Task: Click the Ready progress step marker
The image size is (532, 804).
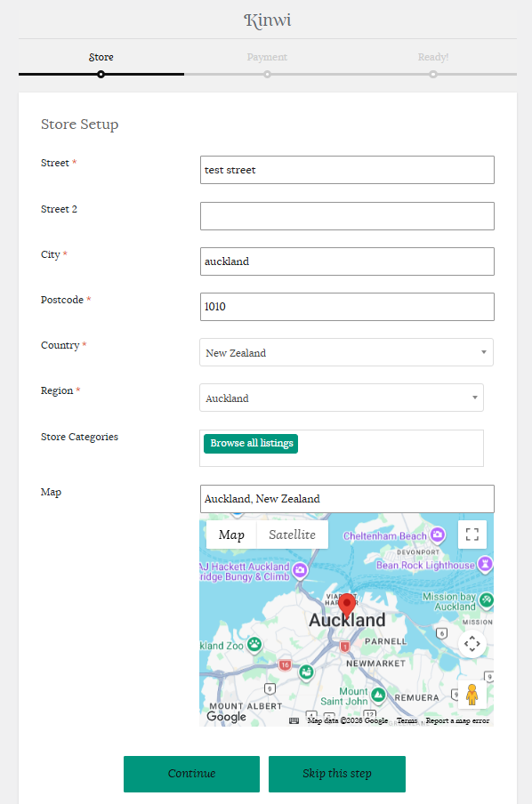Action: point(433,75)
